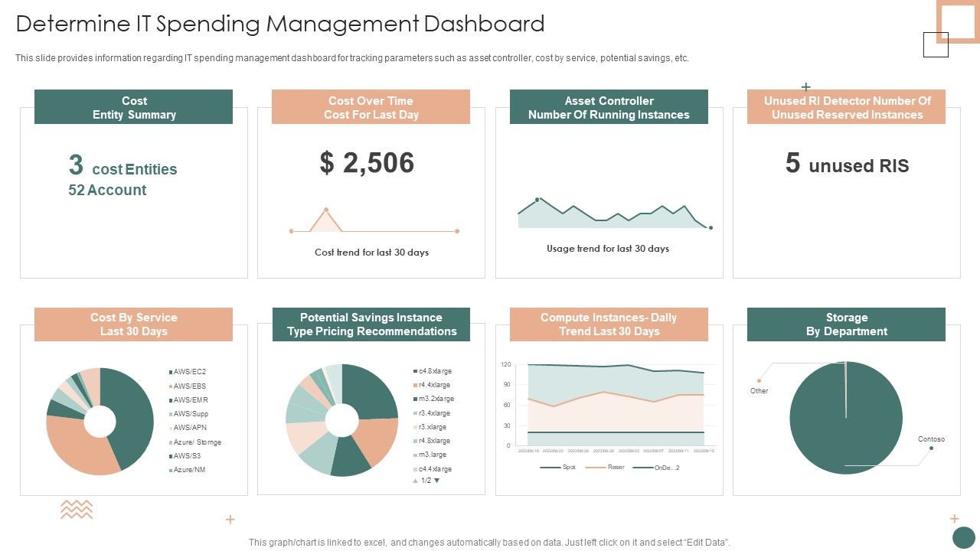Select the AWS/Supp legend entry

coord(188,414)
